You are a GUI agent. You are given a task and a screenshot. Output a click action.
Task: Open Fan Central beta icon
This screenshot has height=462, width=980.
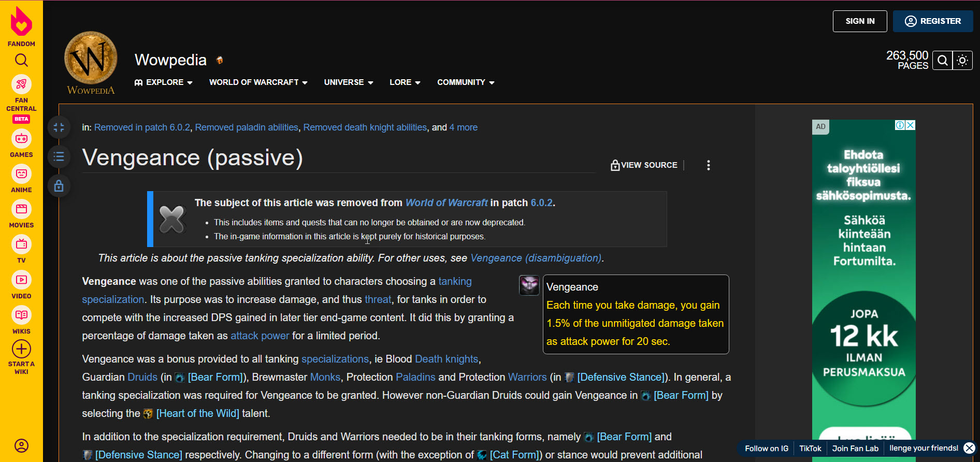tap(21, 84)
